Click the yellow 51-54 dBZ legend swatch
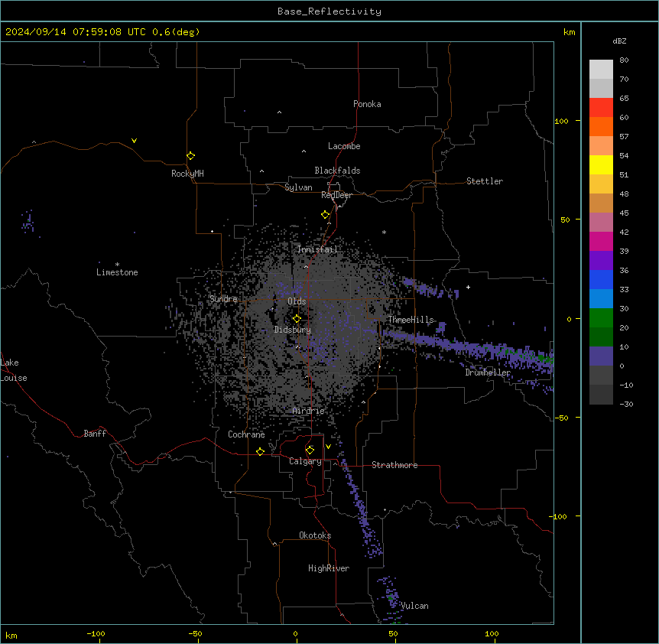 click(x=601, y=165)
